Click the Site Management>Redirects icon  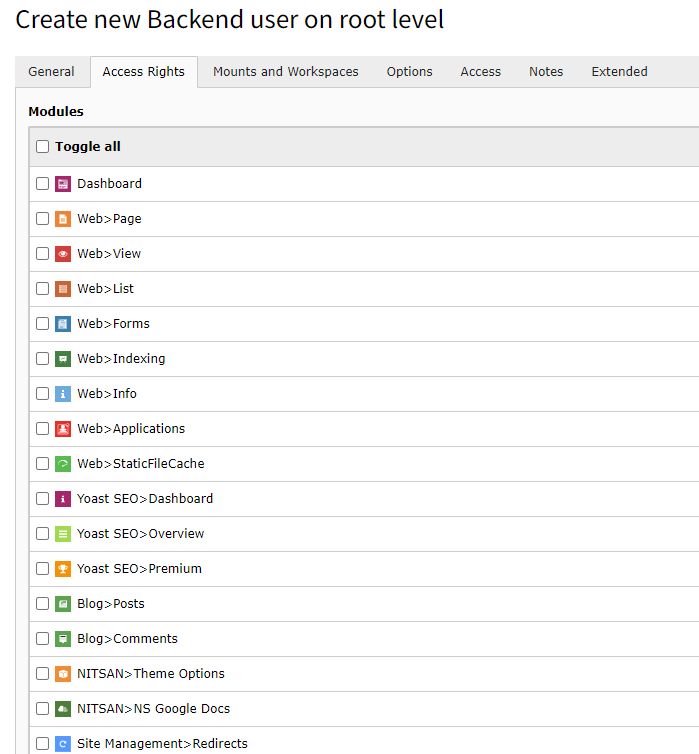(63, 744)
